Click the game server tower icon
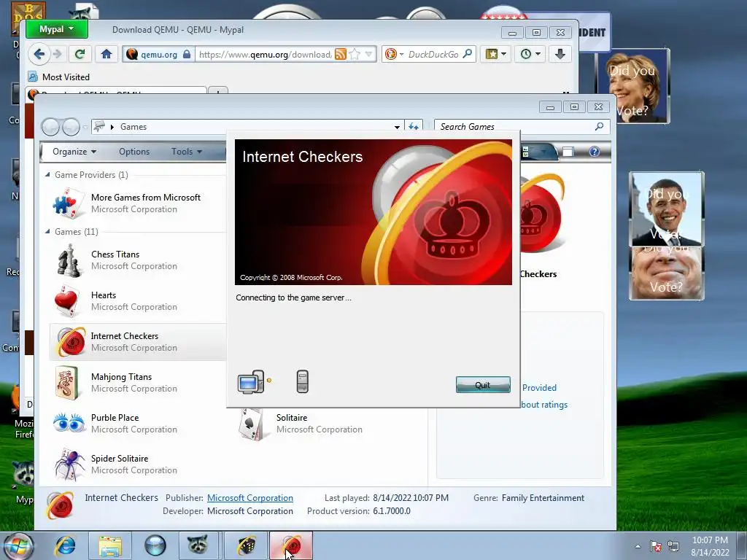The width and height of the screenshot is (747, 560). click(x=303, y=381)
